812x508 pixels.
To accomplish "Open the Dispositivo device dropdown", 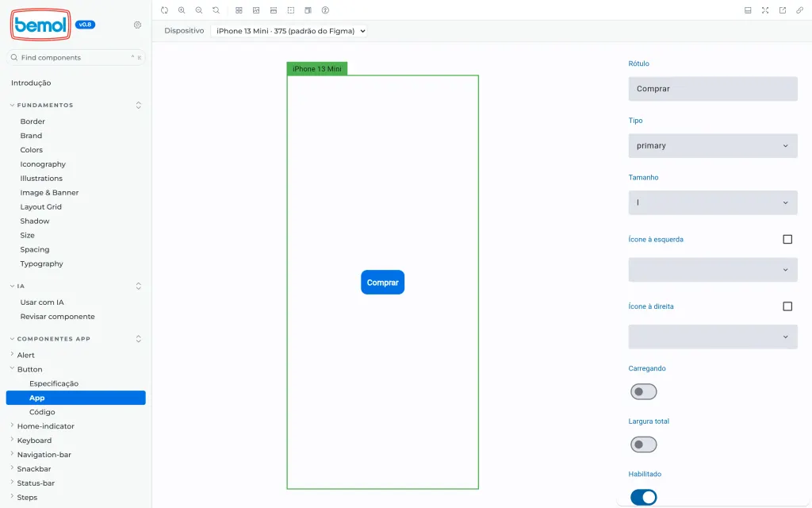I will coord(289,31).
